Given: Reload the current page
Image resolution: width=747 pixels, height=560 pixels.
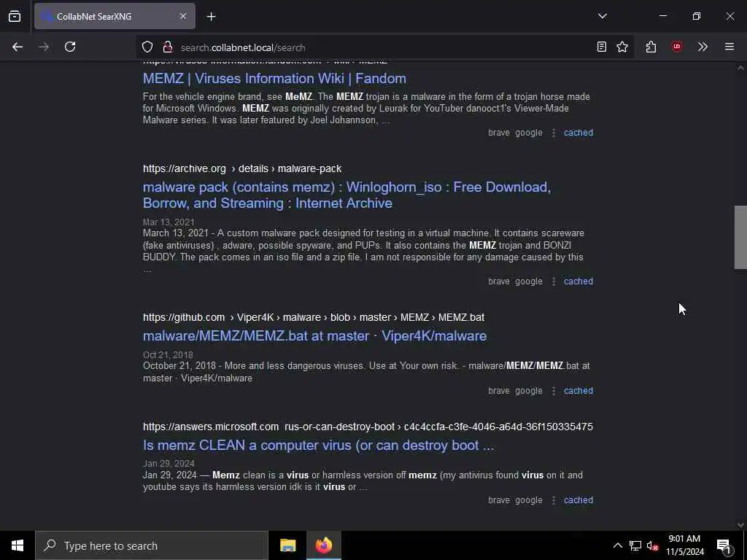Looking at the screenshot, I should [x=70, y=47].
